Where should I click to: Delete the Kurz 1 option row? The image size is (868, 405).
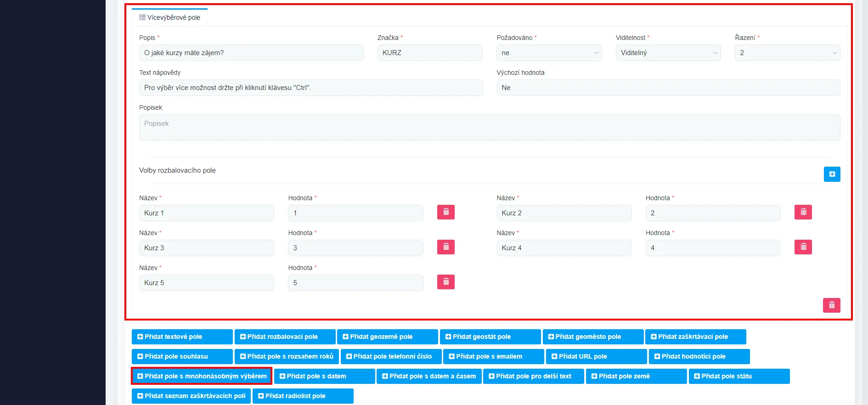pyautogui.click(x=445, y=212)
